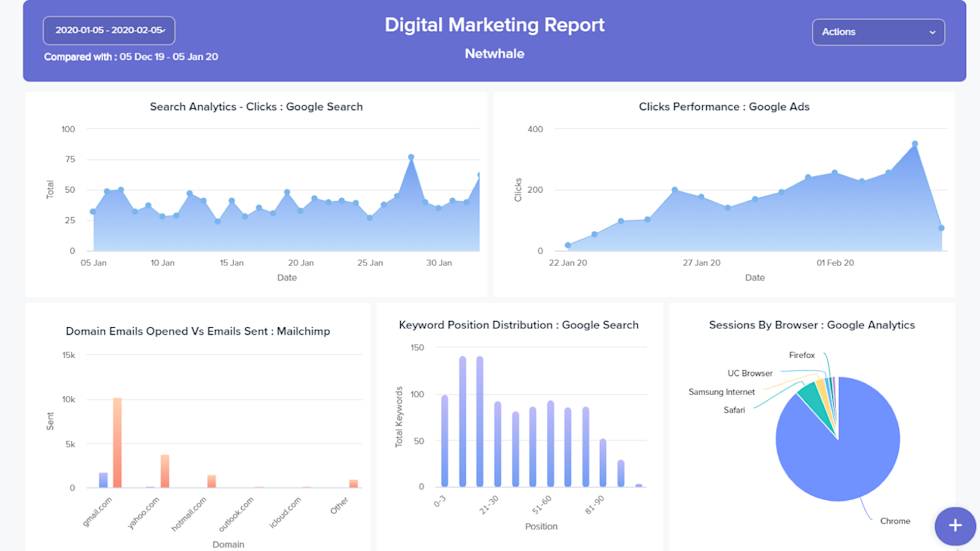The width and height of the screenshot is (980, 551).
Task: Click the highest data point in Google Ads chart
Action: click(x=915, y=144)
